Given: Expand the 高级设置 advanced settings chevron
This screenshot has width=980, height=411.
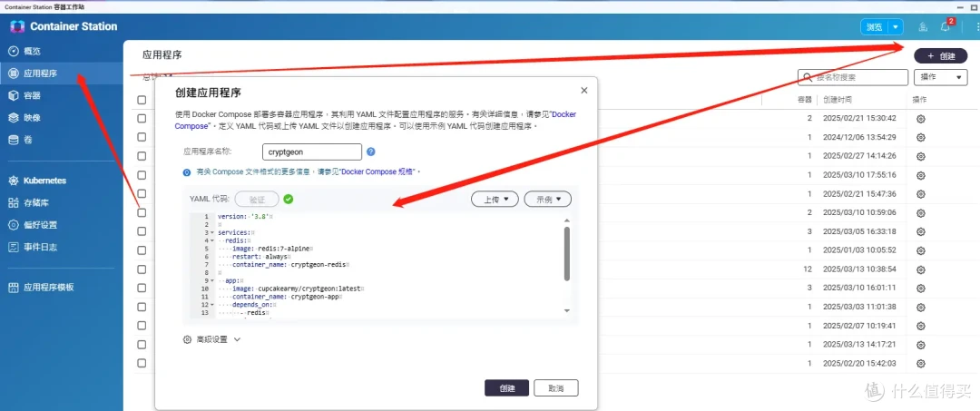Looking at the screenshot, I should [x=237, y=339].
